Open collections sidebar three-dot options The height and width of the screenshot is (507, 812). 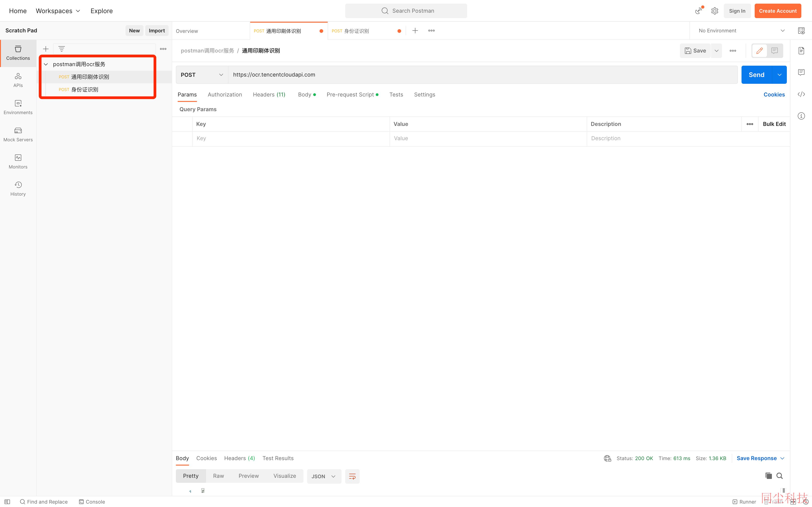click(163, 49)
